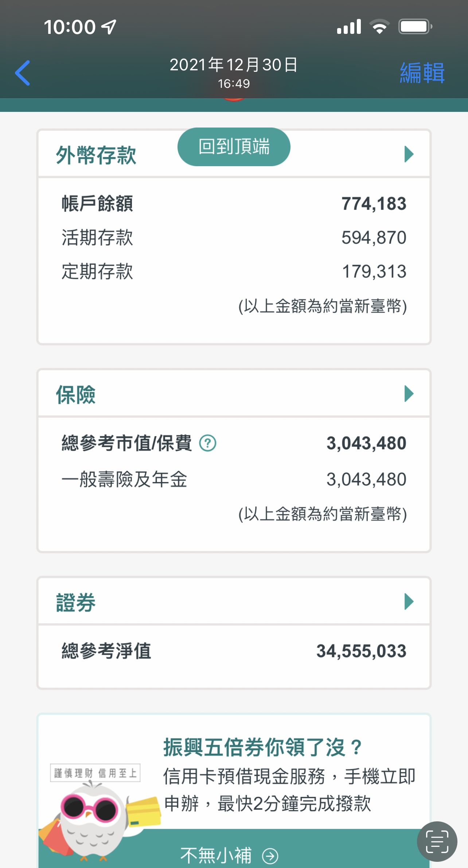
Task: Tap the circled arrow beside 不無小補
Action: point(270,856)
